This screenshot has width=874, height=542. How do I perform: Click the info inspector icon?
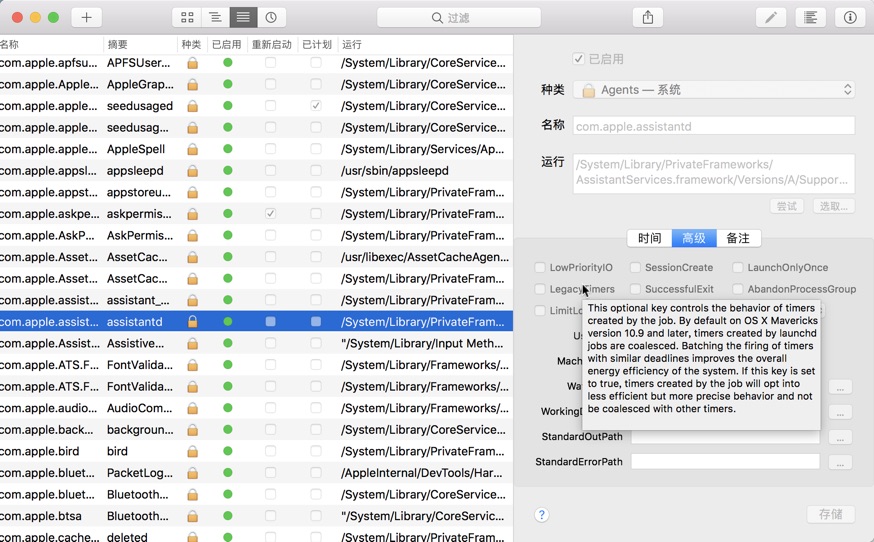tap(850, 17)
